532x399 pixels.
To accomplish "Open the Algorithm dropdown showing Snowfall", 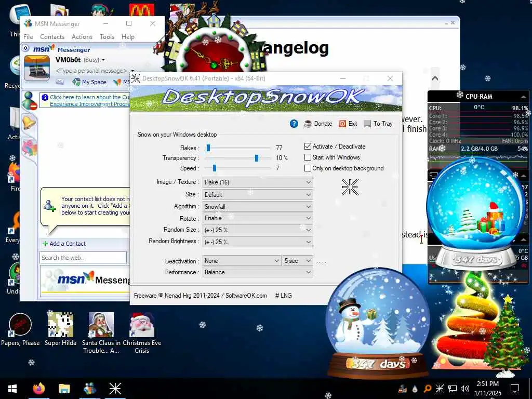I will 258,206.
